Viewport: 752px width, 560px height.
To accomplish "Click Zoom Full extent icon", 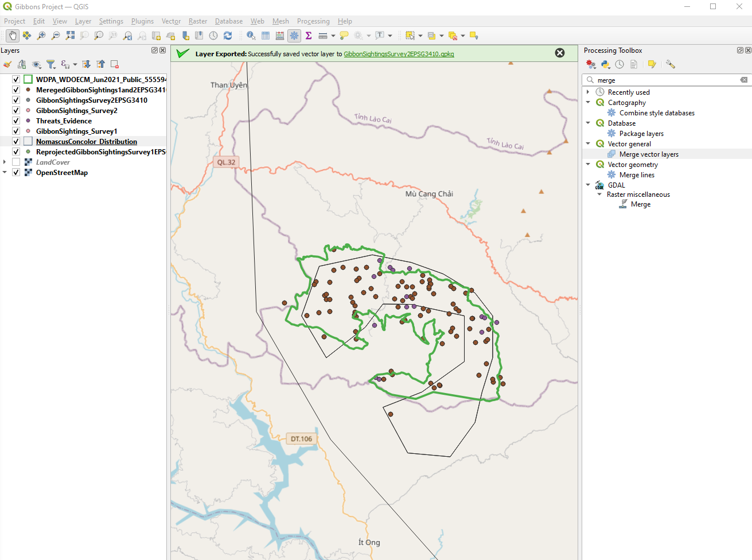I will (70, 36).
